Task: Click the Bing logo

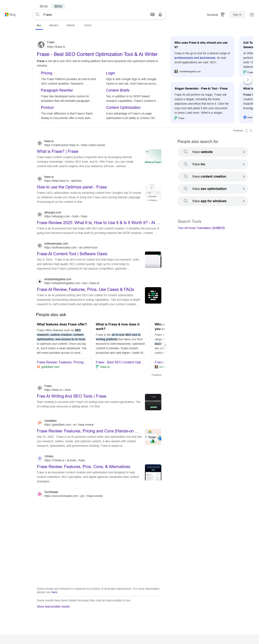Action: point(10,15)
